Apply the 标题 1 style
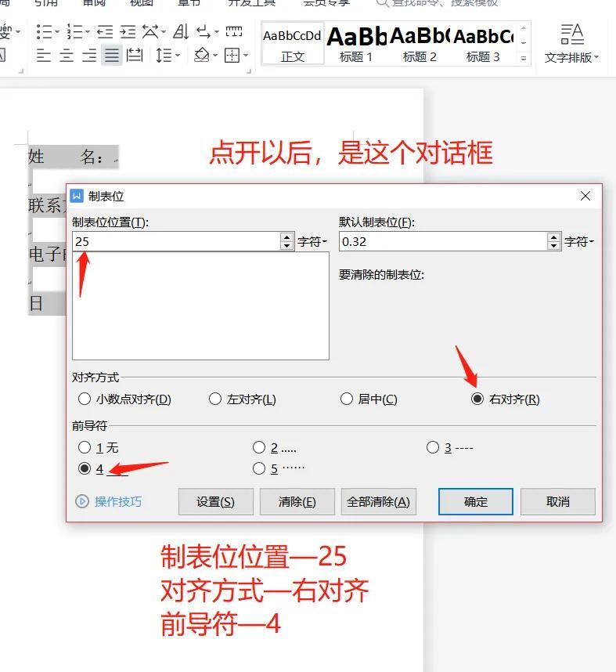The image size is (616, 672). tap(356, 44)
